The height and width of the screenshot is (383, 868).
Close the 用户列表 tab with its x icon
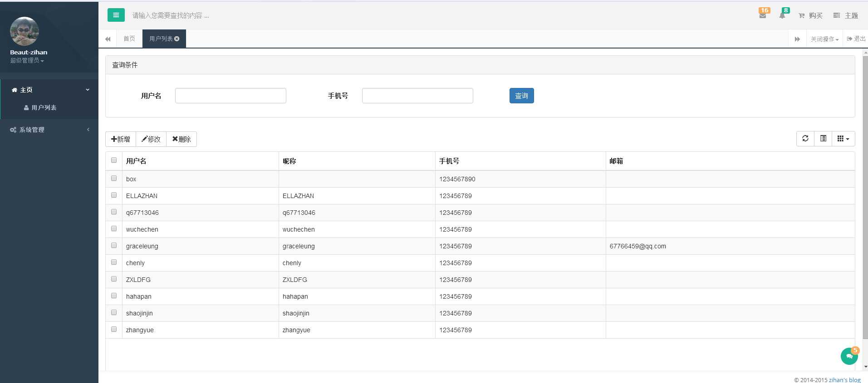pyautogui.click(x=177, y=39)
